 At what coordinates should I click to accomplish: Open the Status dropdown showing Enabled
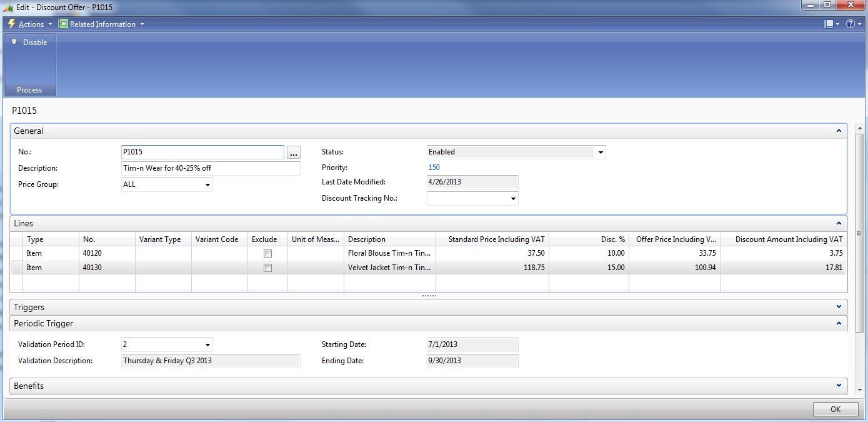(600, 153)
